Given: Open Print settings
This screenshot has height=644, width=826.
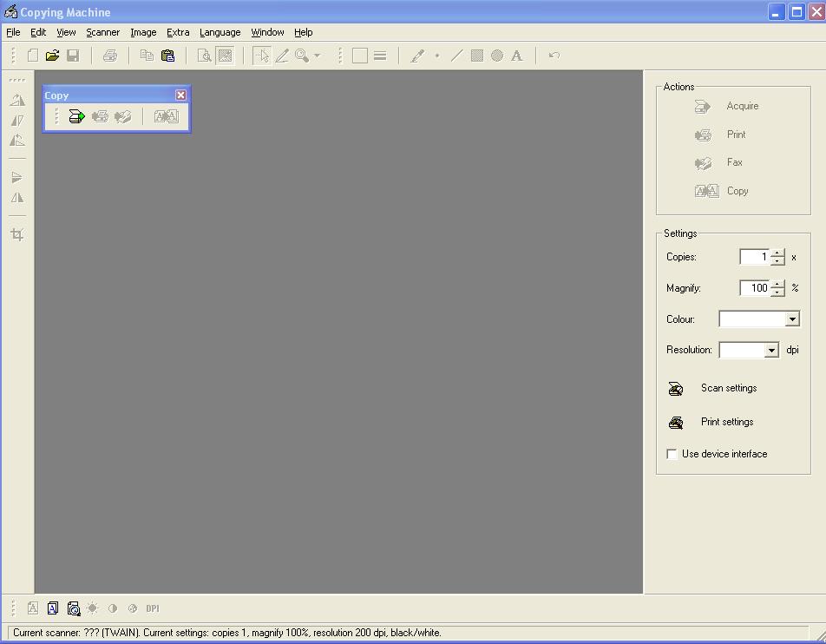Looking at the screenshot, I should pyautogui.click(x=711, y=422).
